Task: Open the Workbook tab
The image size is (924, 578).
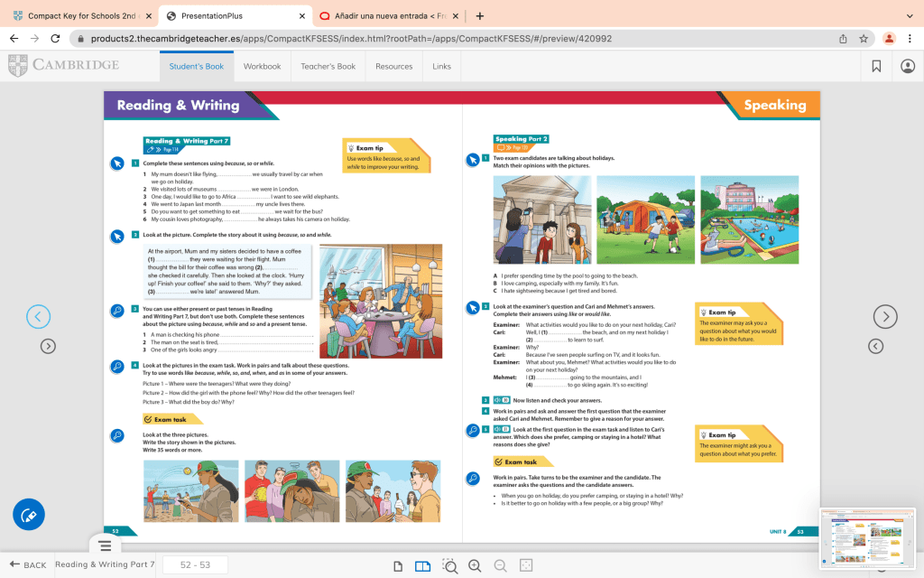Action: coord(262,66)
